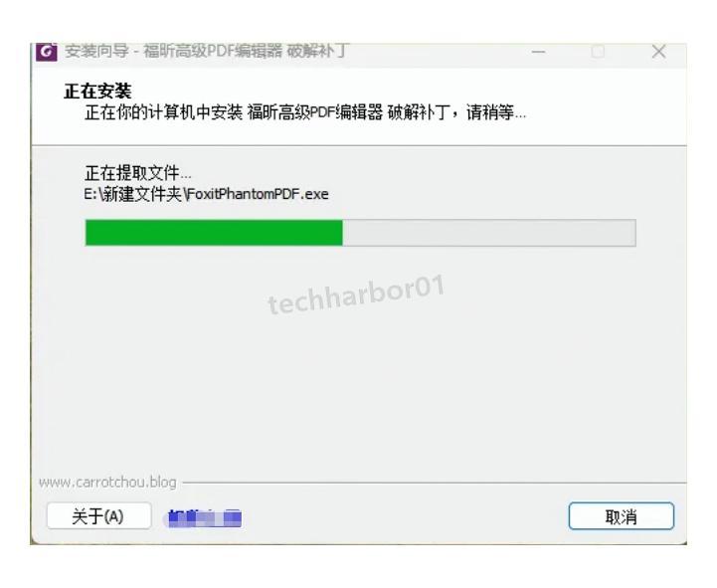Click the E:\新建文件夹 folder portion of path
Screen dimensions: 717x588
(133, 194)
